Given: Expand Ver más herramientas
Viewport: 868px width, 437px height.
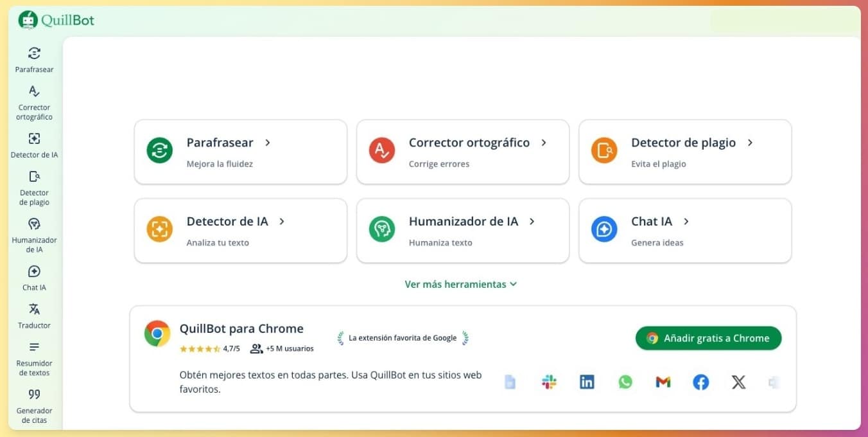Looking at the screenshot, I should 460,284.
